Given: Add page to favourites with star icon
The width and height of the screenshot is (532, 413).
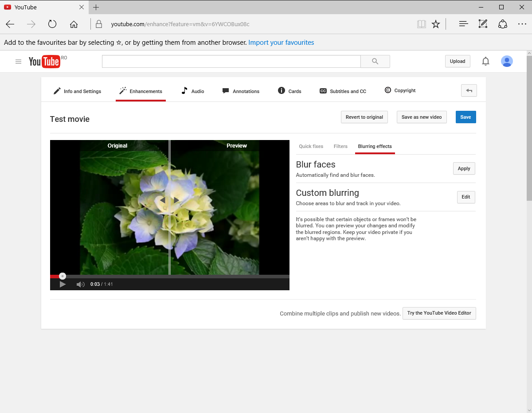Looking at the screenshot, I should click(x=436, y=24).
